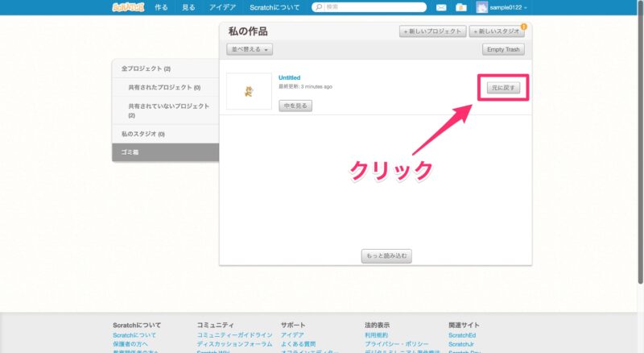Click the Scratch logo in the navbar
The image size is (644, 353).
[128, 7]
